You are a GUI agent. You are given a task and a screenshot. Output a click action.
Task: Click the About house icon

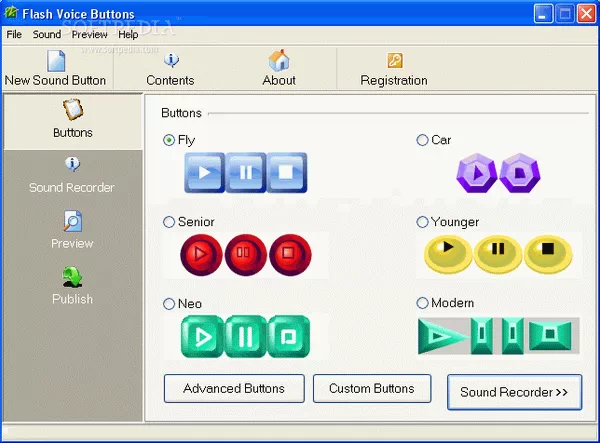pos(279,60)
